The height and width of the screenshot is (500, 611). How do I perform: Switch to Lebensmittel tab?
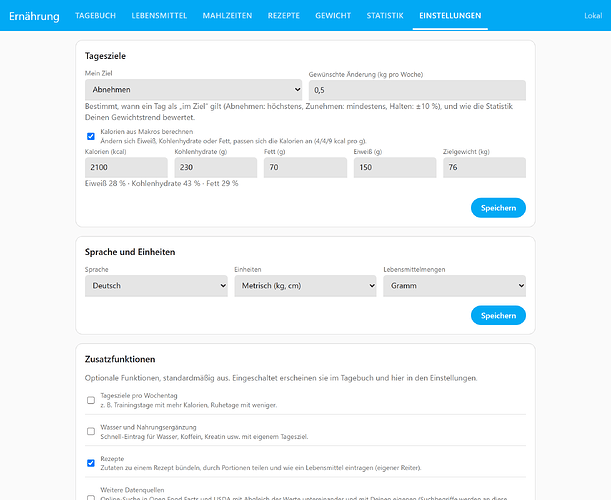159,16
